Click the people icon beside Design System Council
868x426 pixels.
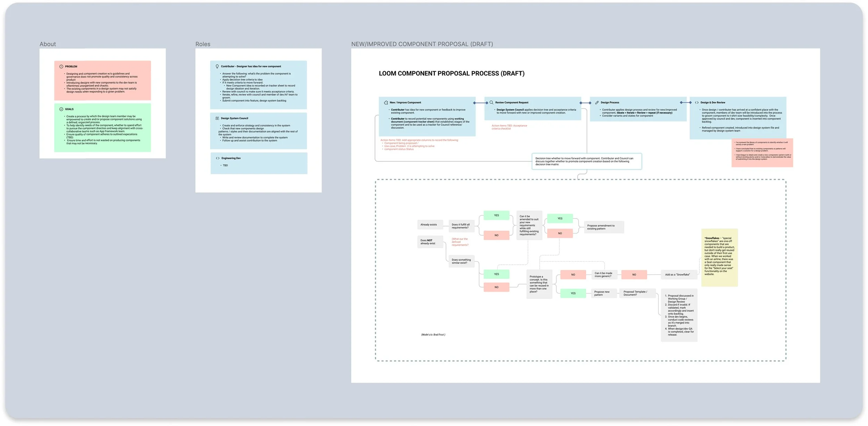click(x=217, y=118)
